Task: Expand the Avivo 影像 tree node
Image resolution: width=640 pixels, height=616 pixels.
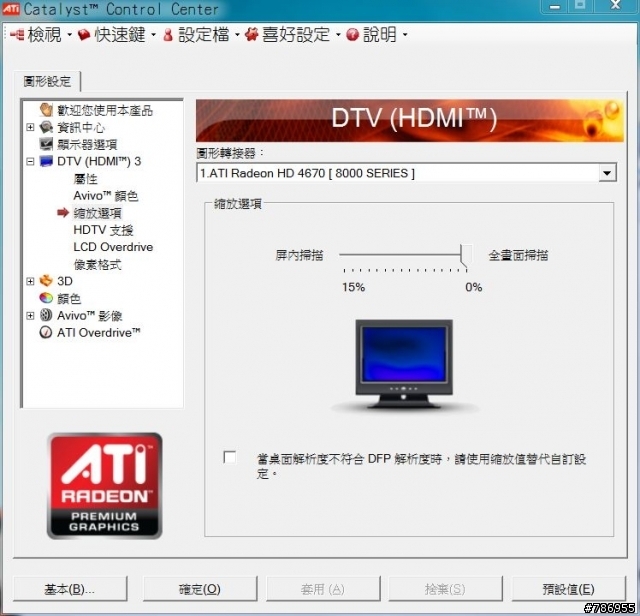Action: (x=30, y=316)
